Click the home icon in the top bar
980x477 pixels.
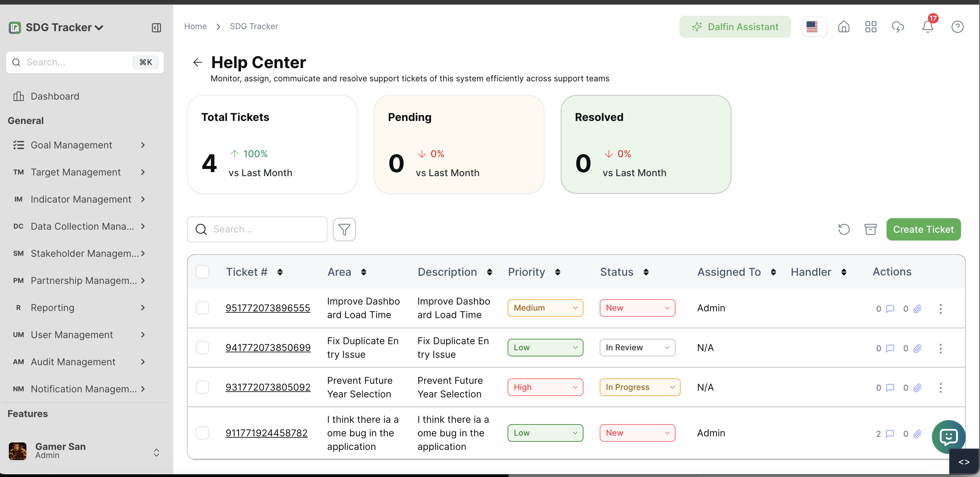844,26
